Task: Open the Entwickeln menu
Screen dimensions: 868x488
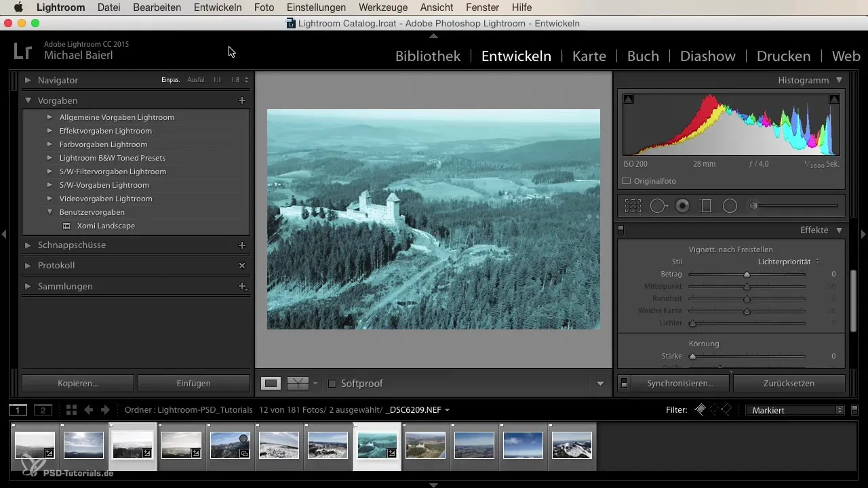Action: [x=218, y=7]
